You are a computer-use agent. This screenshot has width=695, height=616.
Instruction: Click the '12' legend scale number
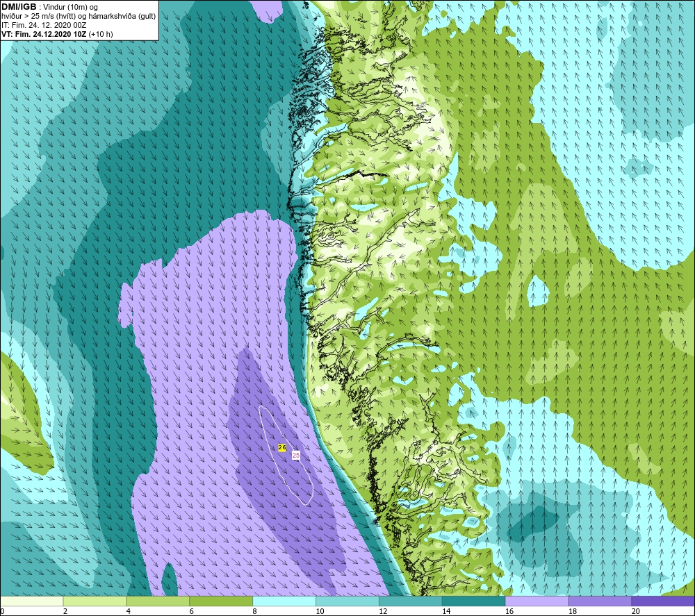pyautogui.click(x=383, y=611)
